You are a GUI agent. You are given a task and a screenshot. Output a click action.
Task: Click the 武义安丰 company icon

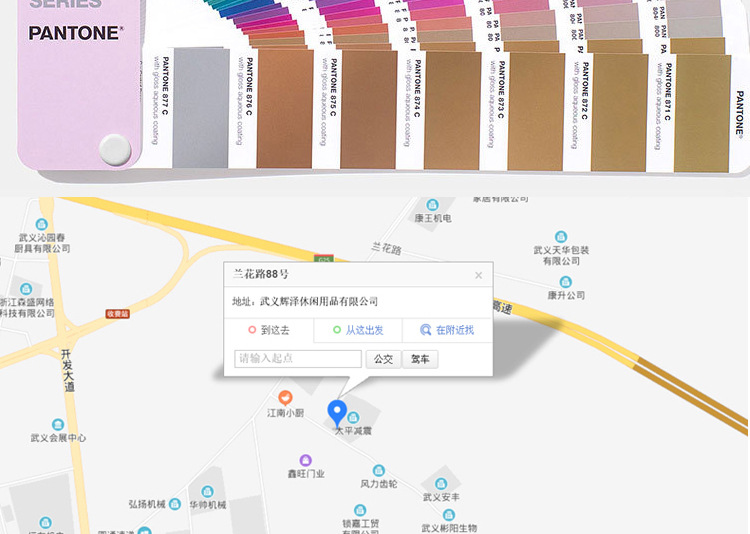441,484
